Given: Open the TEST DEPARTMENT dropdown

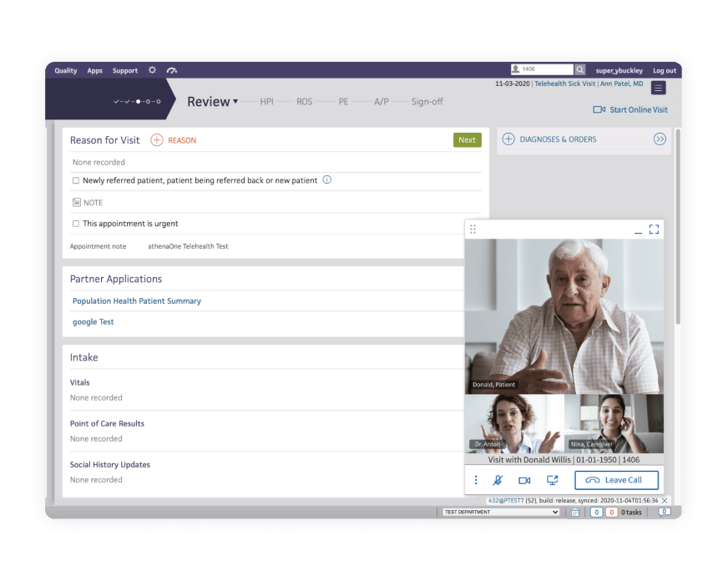Looking at the screenshot, I should point(501,512).
